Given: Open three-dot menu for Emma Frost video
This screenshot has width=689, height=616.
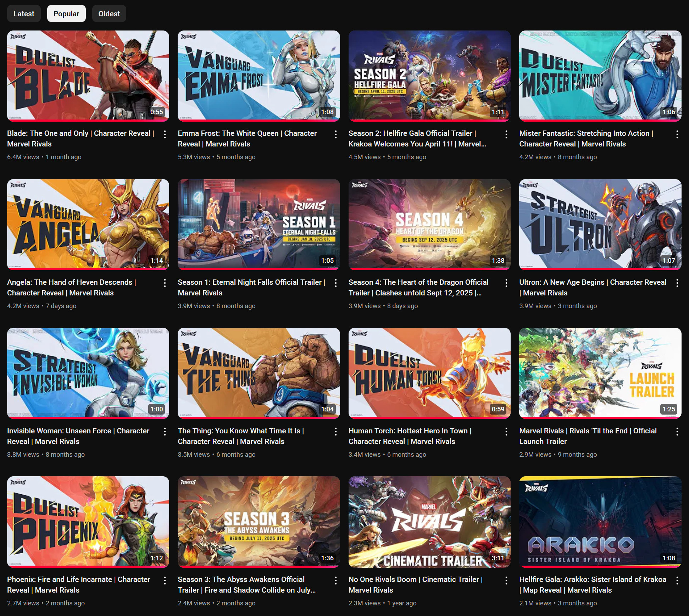Looking at the screenshot, I should pyautogui.click(x=335, y=134).
